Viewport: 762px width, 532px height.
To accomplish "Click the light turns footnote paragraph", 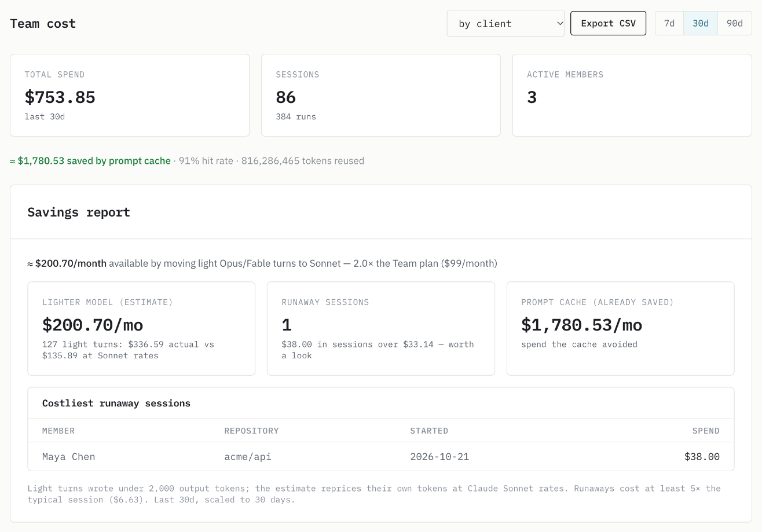I will point(374,494).
